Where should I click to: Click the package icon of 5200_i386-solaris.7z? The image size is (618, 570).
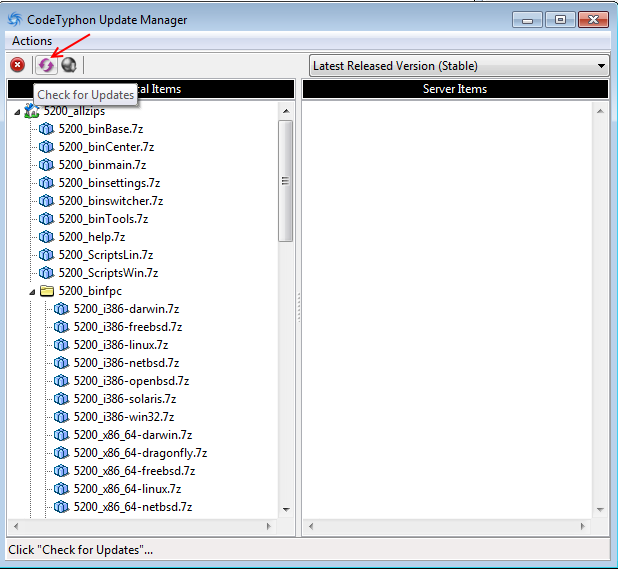point(61,399)
